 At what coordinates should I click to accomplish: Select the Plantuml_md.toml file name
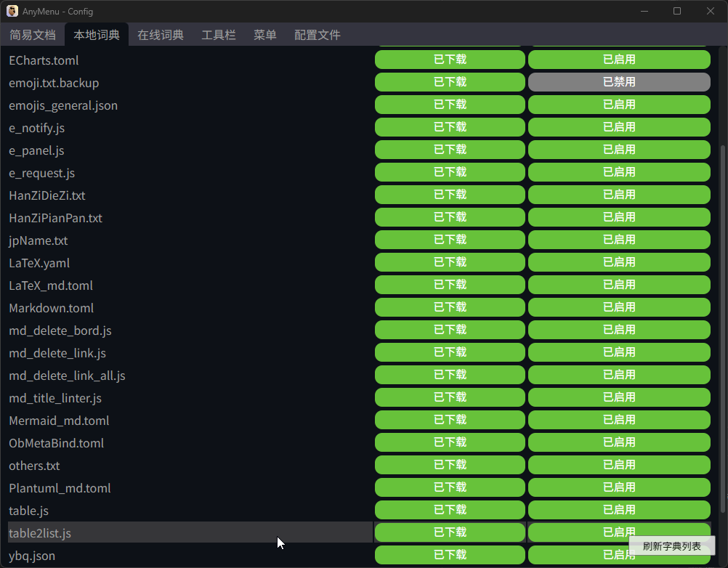pyautogui.click(x=60, y=488)
